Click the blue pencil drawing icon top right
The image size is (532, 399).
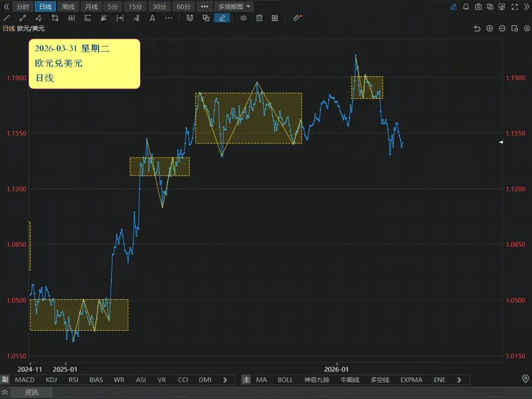[453, 7]
